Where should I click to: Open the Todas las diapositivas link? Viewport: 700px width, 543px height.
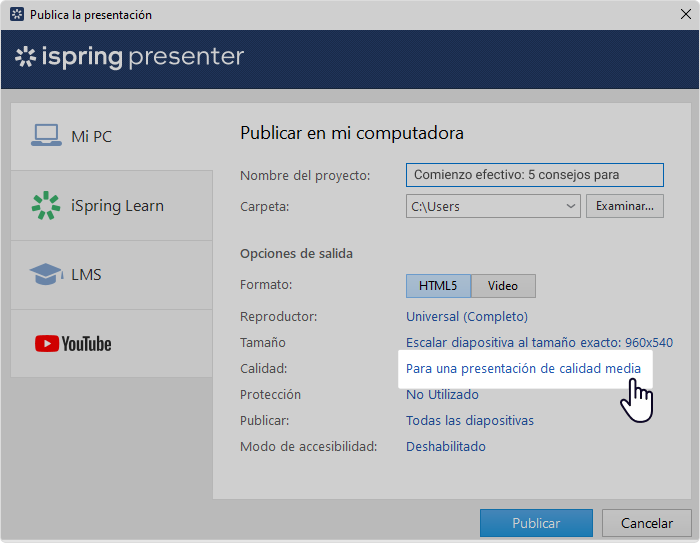[470, 420]
